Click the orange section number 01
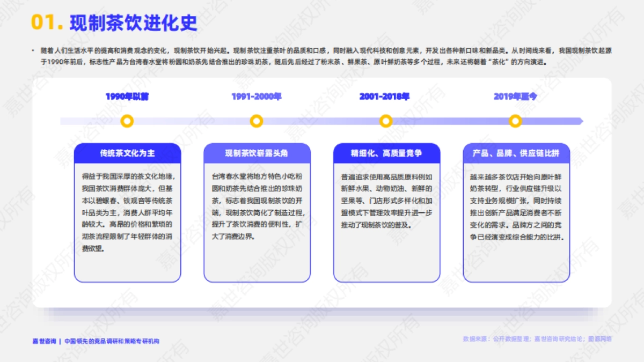644x362 pixels. [45, 23]
